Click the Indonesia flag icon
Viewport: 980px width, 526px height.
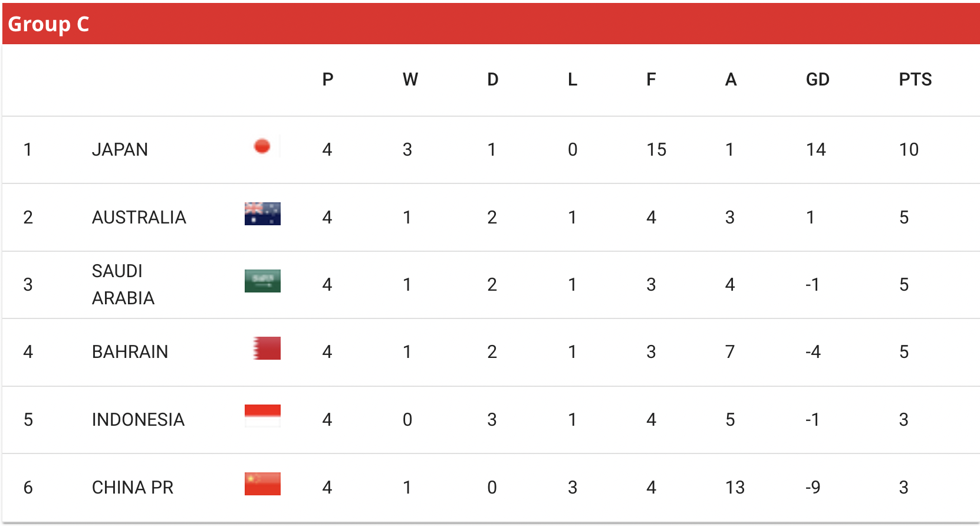point(262,416)
